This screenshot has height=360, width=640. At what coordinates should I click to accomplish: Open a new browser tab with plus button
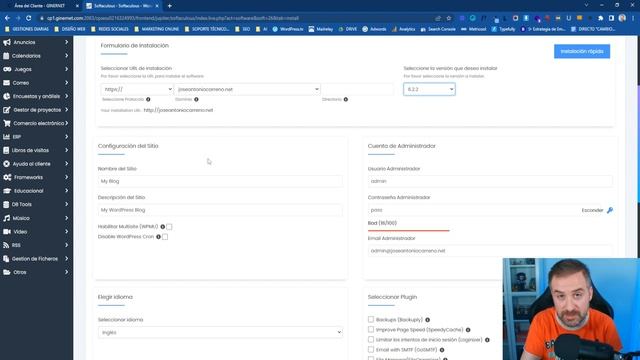pos(169,6)
